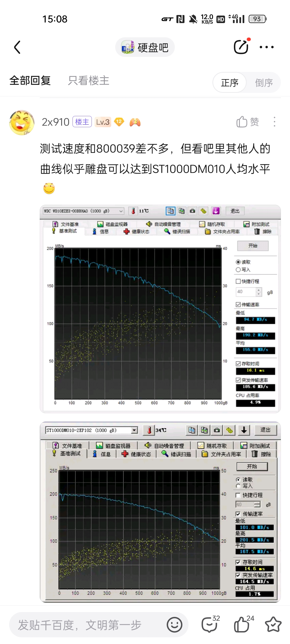This screenshot has width=290, height=644.
Task: Open the vertical dots menu on 2x910's post
Action: tap(274, 122)
